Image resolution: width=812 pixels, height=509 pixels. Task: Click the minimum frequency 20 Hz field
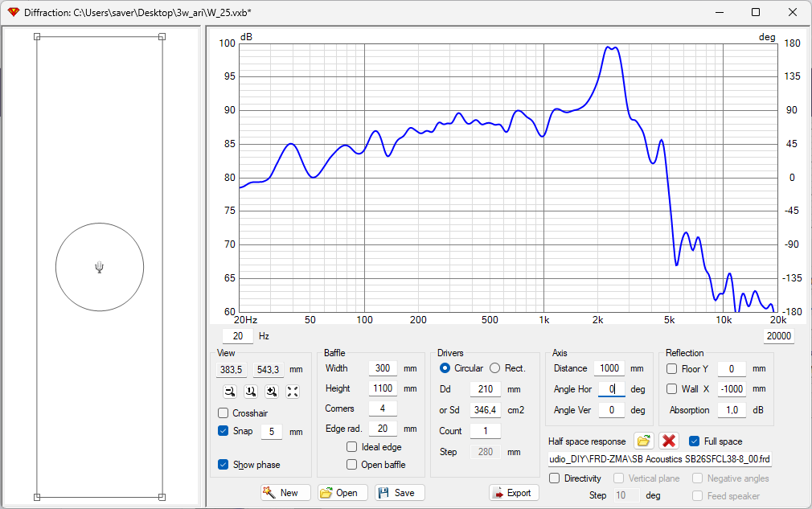(238, 336)
